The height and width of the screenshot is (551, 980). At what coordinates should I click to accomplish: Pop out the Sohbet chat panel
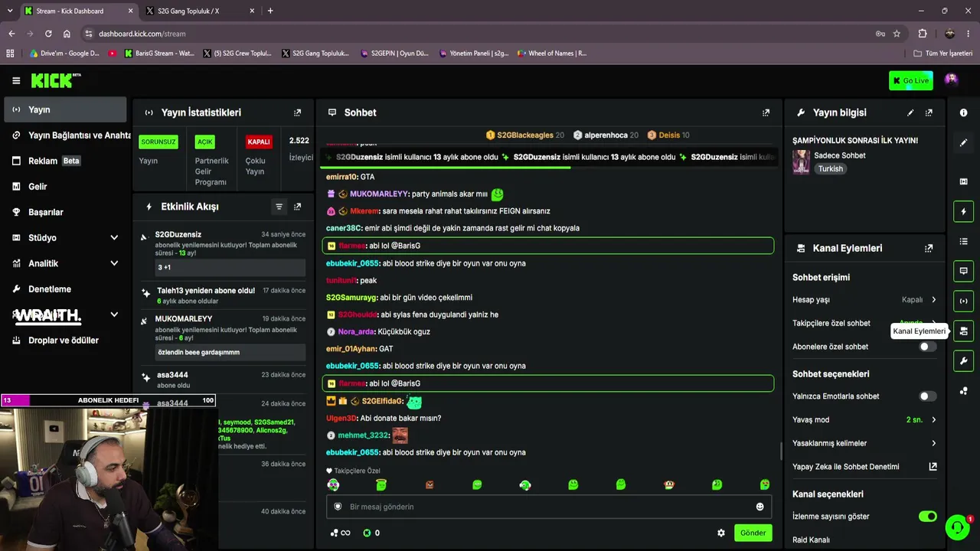[766, 112]
